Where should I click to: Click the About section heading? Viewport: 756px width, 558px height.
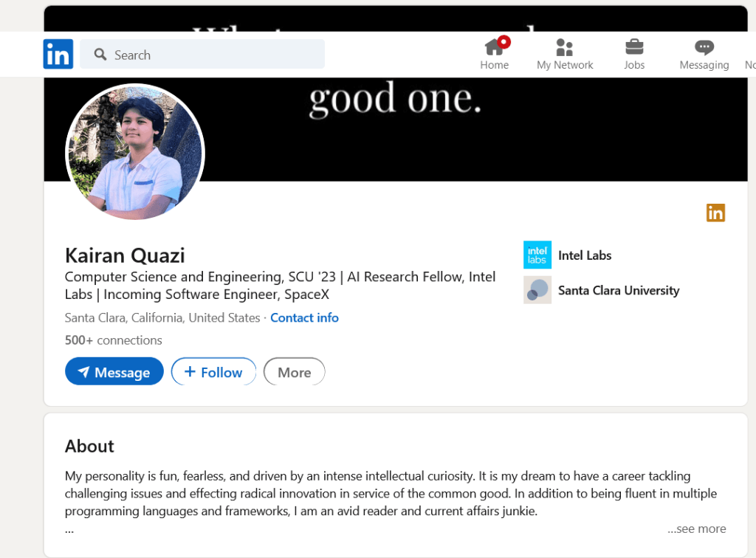(89, 447)
